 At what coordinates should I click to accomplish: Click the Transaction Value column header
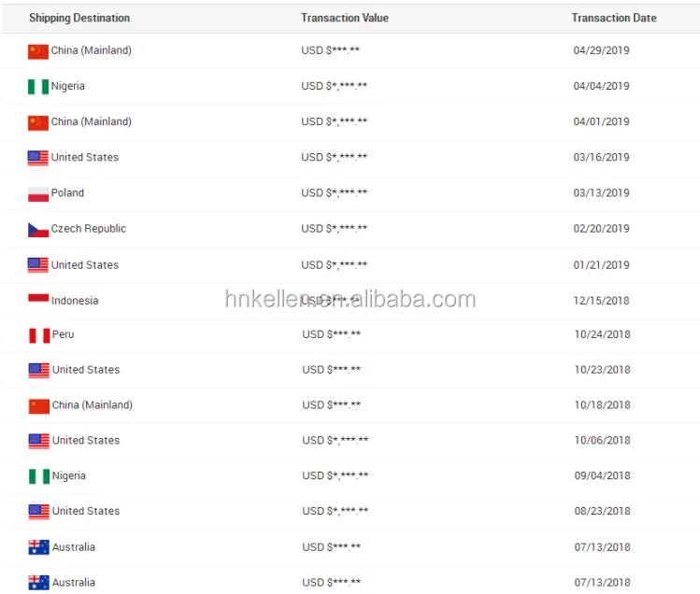[345, 18]
